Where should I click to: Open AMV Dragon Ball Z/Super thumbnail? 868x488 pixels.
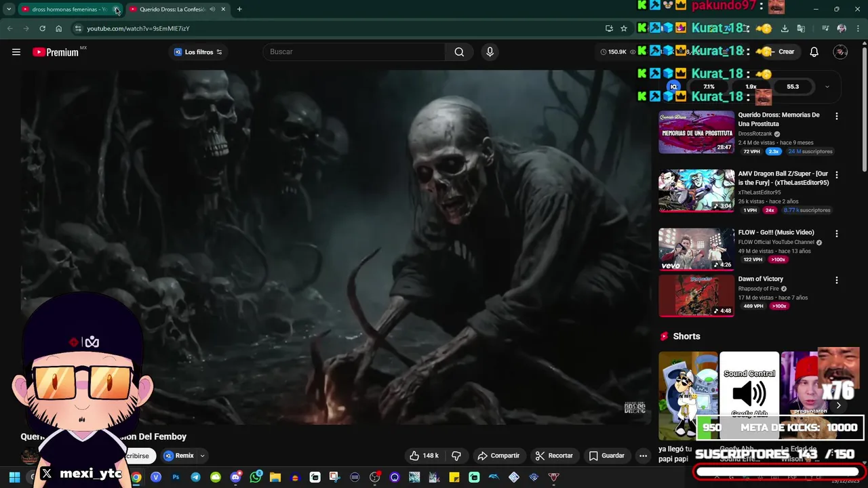pyautogui.click(x=696, y=190)
